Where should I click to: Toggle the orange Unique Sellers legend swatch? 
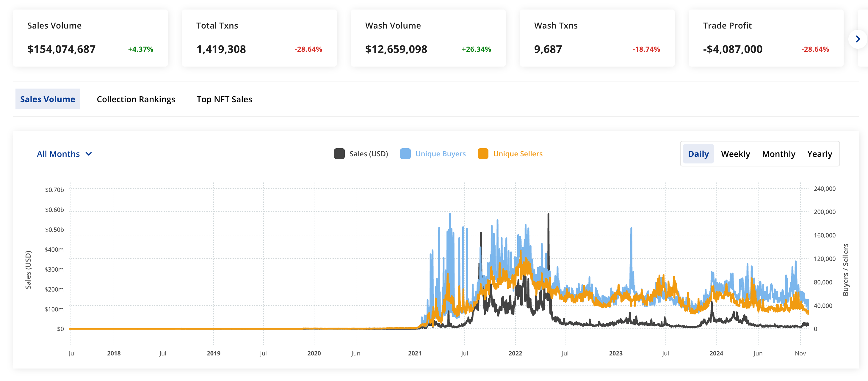(483, 154)
